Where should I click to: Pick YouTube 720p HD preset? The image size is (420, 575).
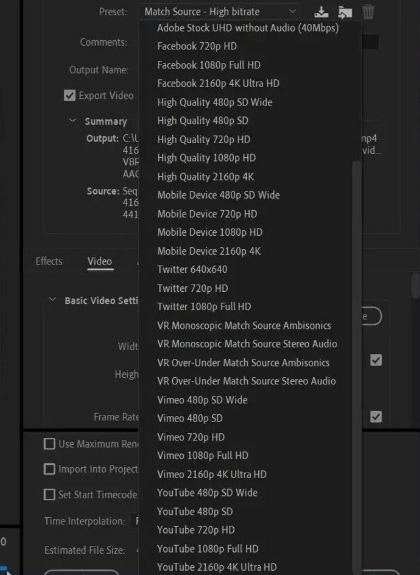click(x=196, y=530)
